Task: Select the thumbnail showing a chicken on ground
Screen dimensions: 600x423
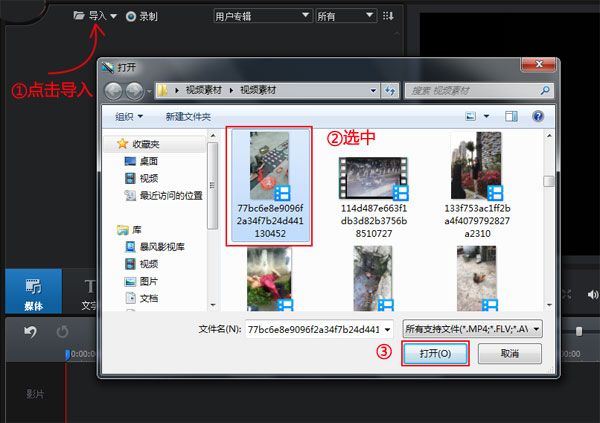Action: [477, 279]
